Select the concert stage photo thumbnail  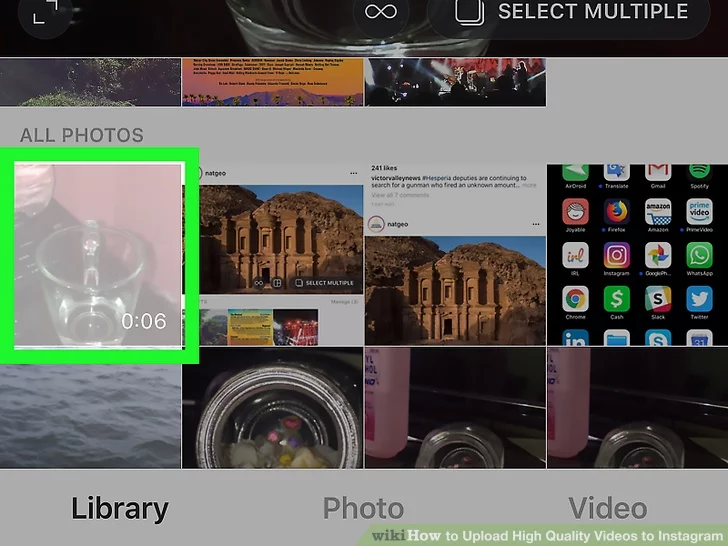click(x=455, y=82)
